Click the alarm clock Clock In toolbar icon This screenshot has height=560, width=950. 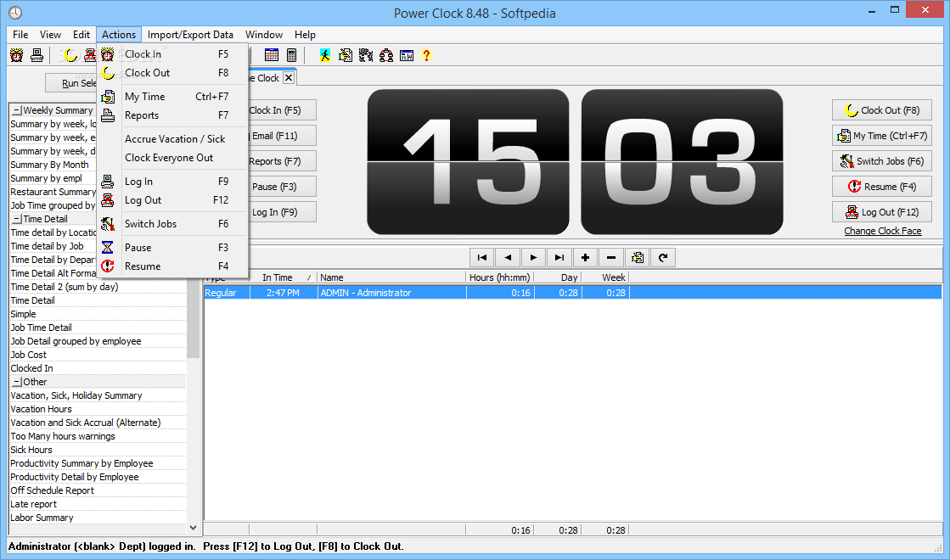pyautogui.click(x=16, y=56)
